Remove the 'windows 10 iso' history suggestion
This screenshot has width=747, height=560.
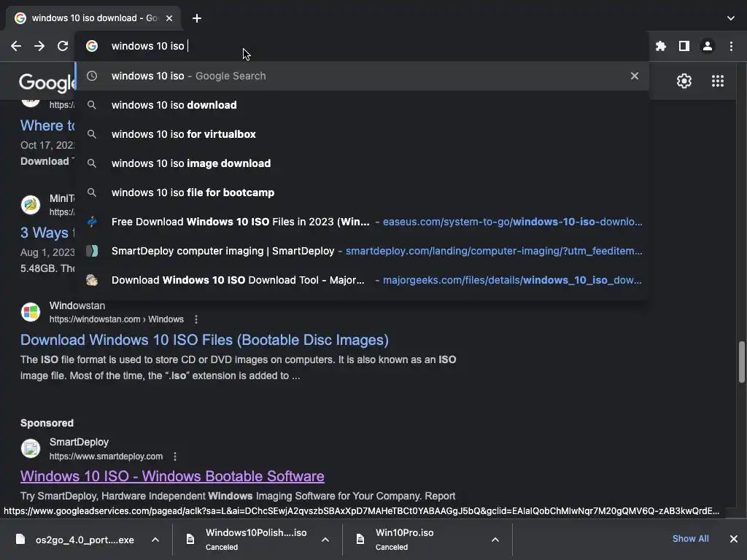[634, 76]
